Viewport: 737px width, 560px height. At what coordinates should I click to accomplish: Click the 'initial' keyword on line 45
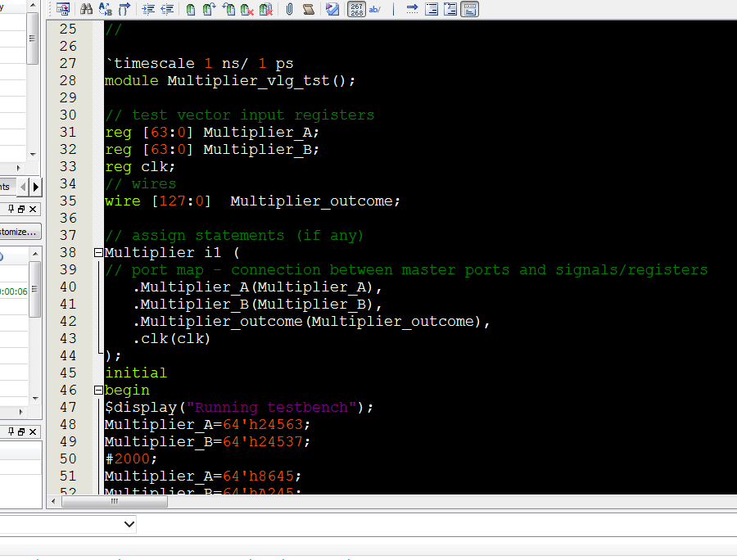pyautogui.click(x=136, y=373)
